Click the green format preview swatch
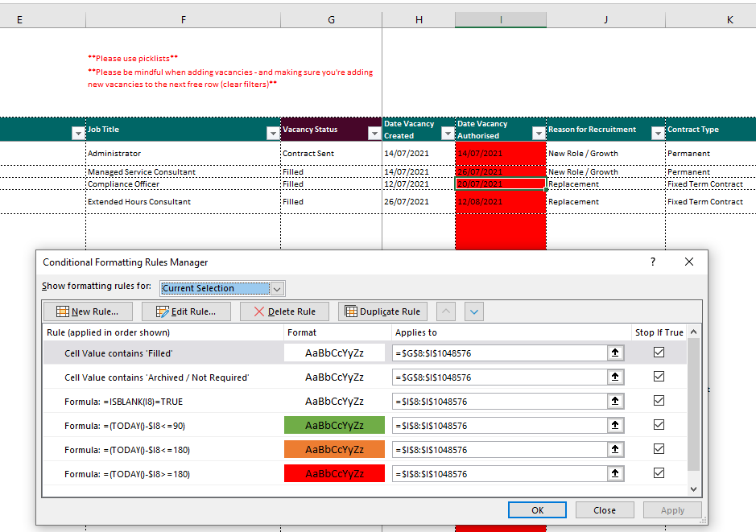This screenshot has width=756, height=532. click(x=334, y=425)
